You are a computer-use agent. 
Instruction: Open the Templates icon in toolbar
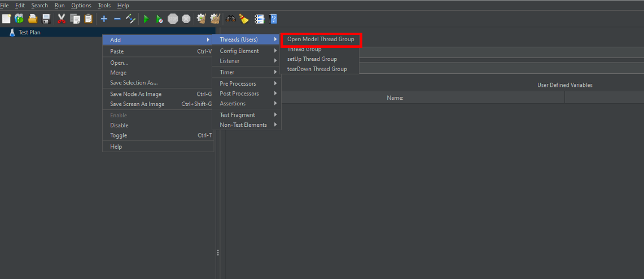(19, 19)
